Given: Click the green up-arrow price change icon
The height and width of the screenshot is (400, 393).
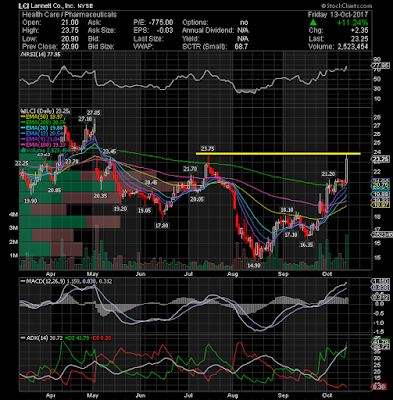Looking at the screenshot, I should (x=313, y=22).
